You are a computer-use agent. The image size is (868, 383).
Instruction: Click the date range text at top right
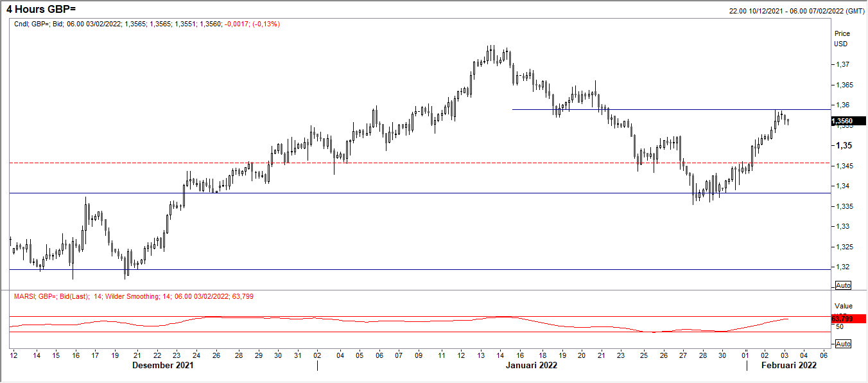tap(796, 11)
